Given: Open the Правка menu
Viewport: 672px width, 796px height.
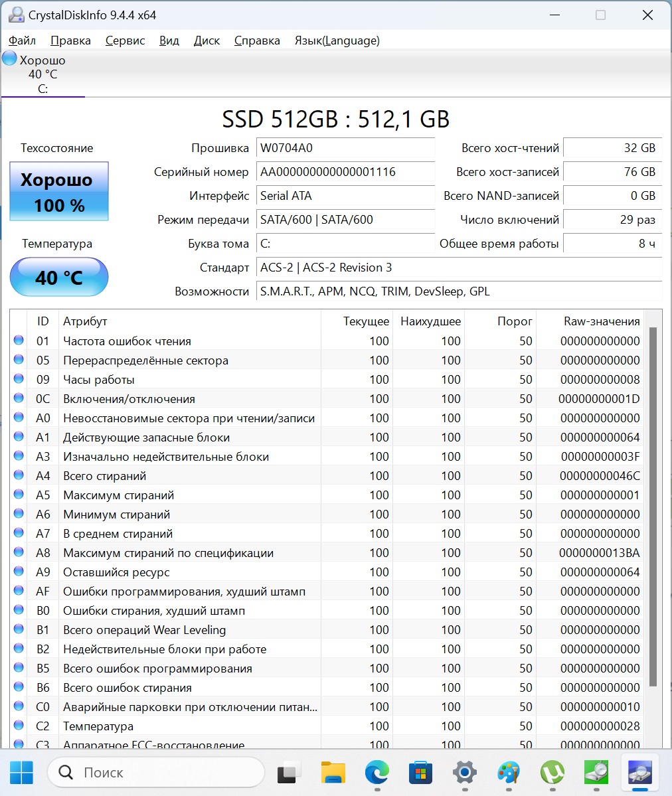Looking at the screenshot, I should click(x=70, y=40).
